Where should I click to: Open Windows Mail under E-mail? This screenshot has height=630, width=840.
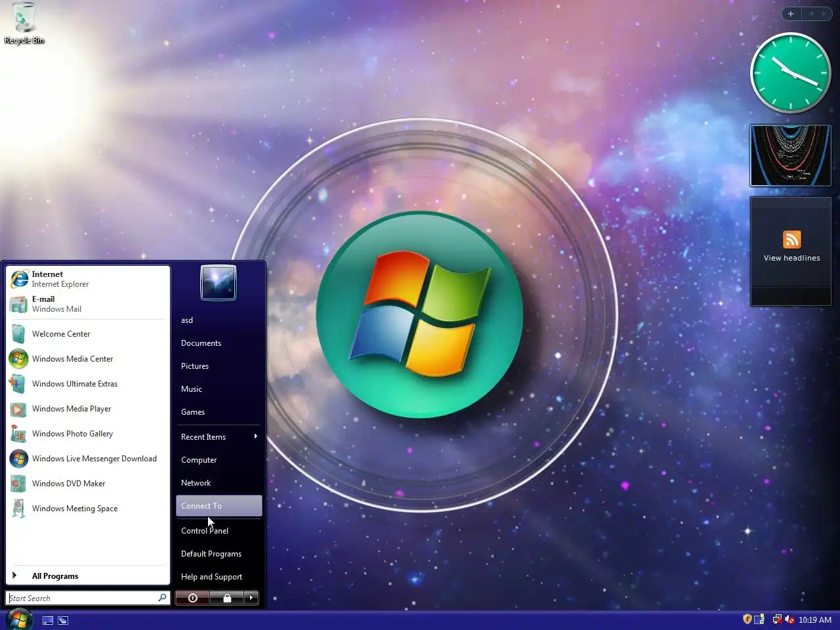tap(88, 304)
